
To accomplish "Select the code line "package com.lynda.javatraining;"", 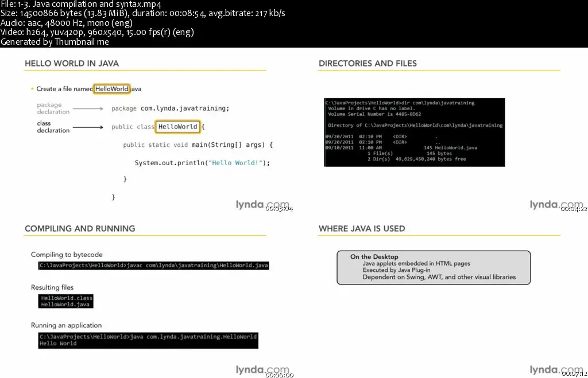I will tap(170, 108).
